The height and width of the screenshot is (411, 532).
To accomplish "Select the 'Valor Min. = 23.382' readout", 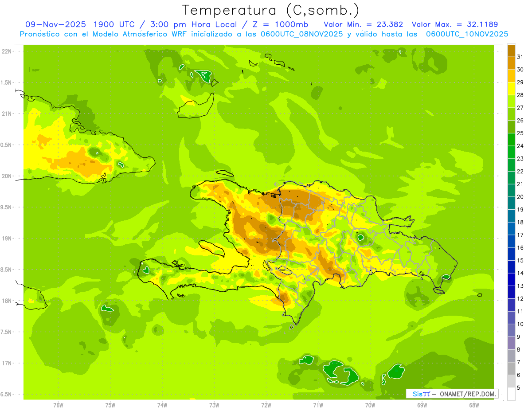I will tap(363, 24).
